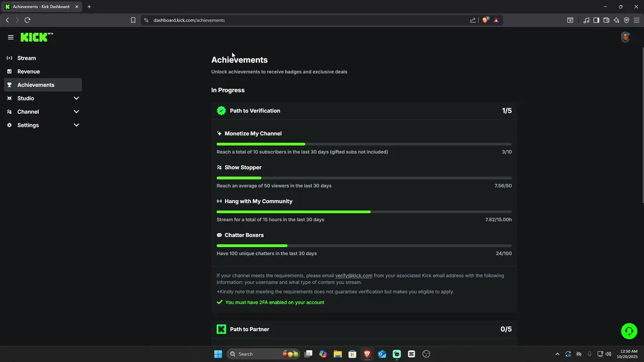Click the 24/100 chatters value
The width and height of the screenshot is (644, 362).
[x=504, y=253]
